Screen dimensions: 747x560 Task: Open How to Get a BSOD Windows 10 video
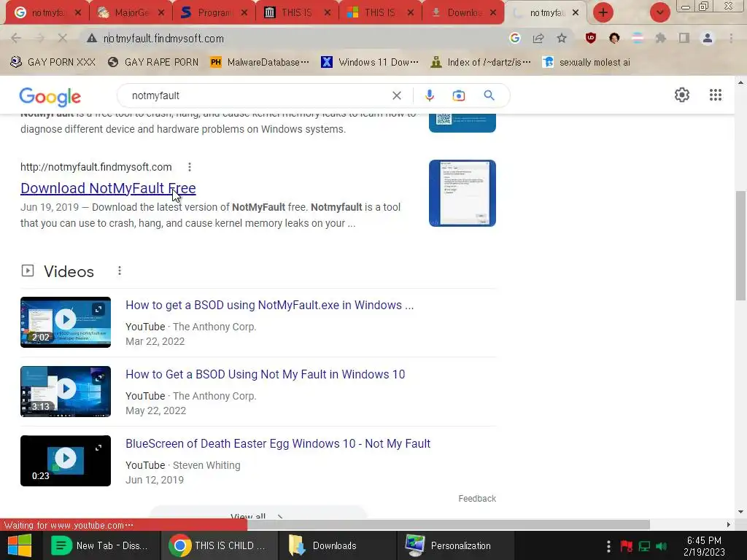pos(266,374)
